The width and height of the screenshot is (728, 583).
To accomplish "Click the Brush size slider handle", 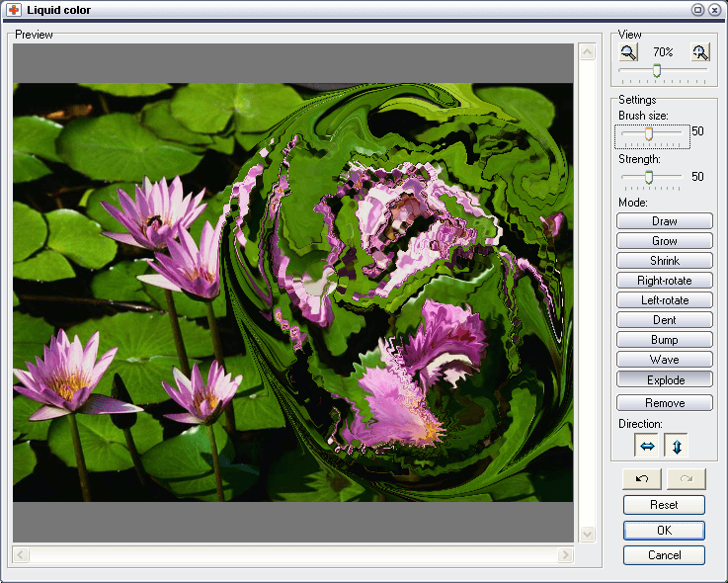I will [649, 133].
